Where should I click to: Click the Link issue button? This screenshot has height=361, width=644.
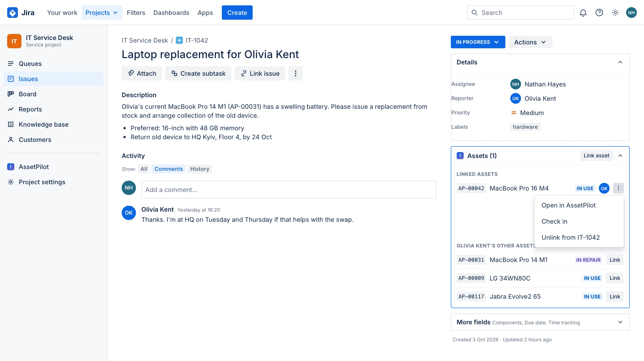260,73
